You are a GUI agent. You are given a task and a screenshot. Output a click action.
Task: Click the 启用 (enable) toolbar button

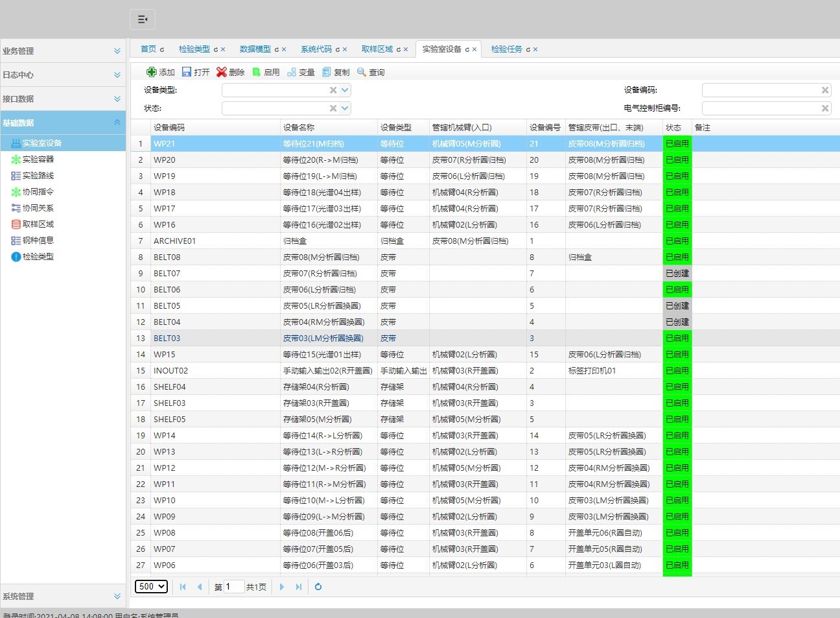coord(266,72)
